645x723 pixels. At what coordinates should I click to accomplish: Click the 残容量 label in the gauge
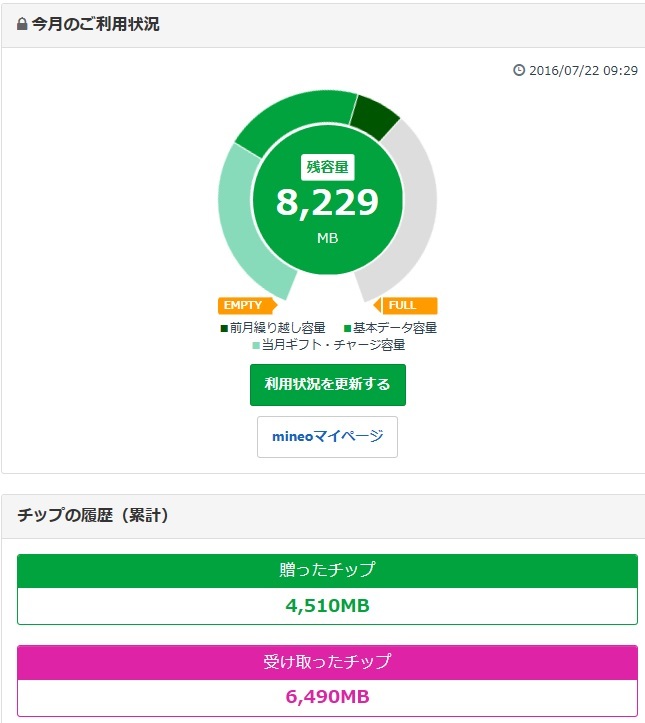tap(327, 168)
